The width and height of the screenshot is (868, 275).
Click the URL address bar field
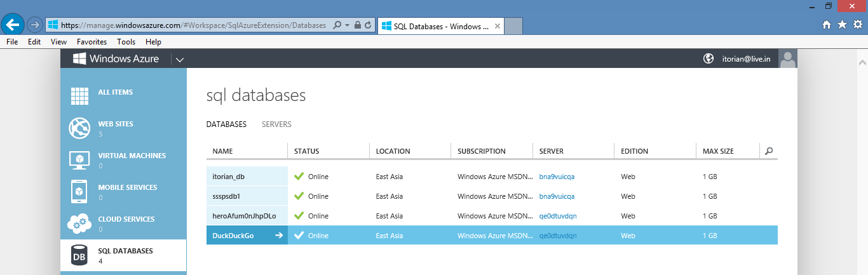194,25
